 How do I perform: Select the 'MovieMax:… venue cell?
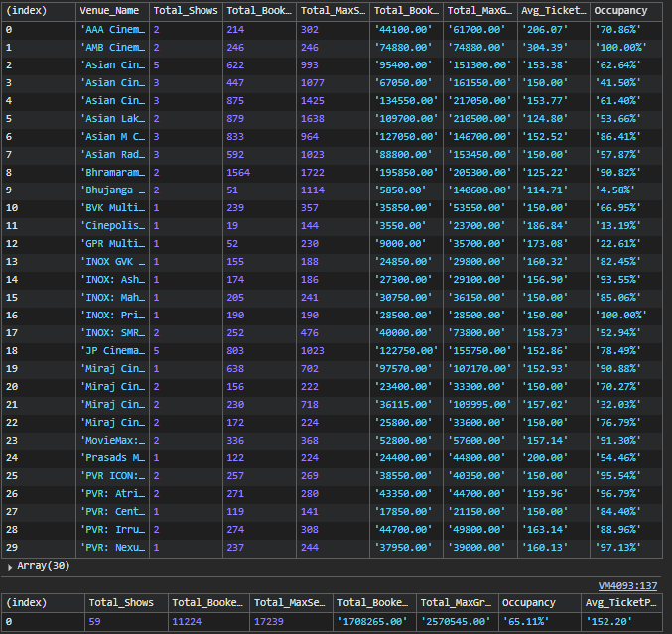click(x=113, y=440)
